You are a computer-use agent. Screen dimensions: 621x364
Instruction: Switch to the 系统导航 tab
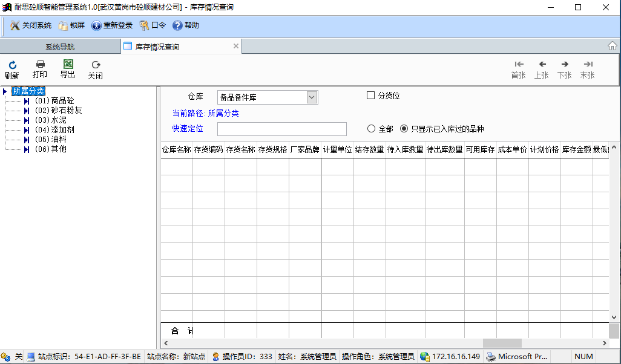pyautogui.click(x=60, y=47)
